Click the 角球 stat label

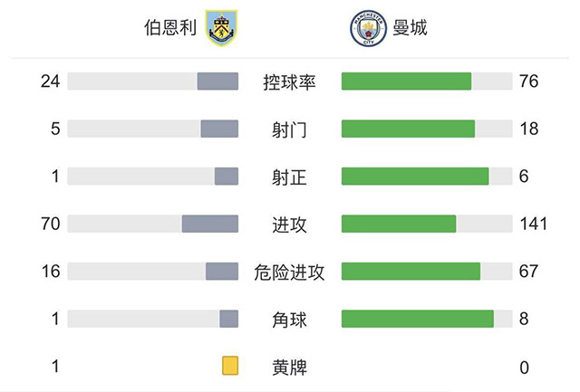point(289,319)
